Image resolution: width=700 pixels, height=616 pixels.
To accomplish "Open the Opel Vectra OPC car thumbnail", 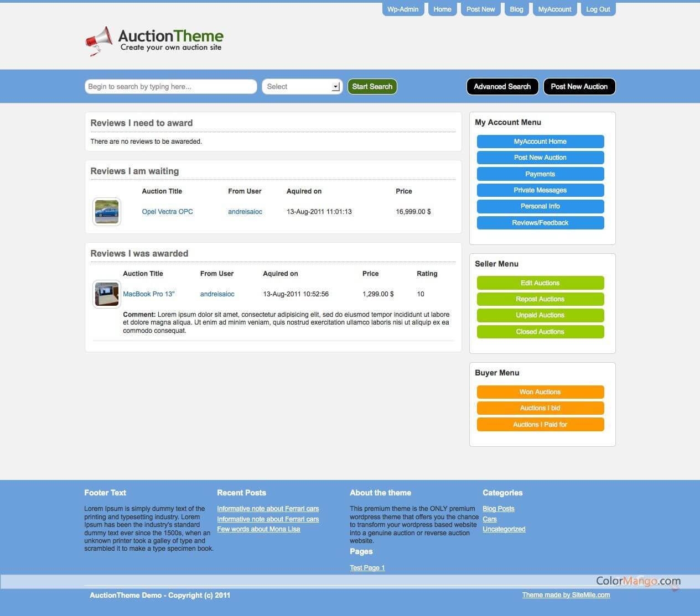I will click(x=107, y=212).
